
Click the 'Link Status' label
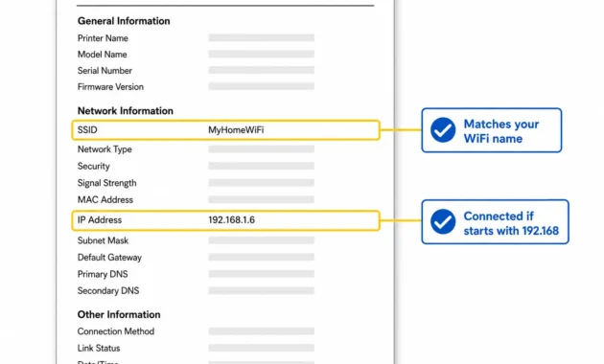click(99, 349)
